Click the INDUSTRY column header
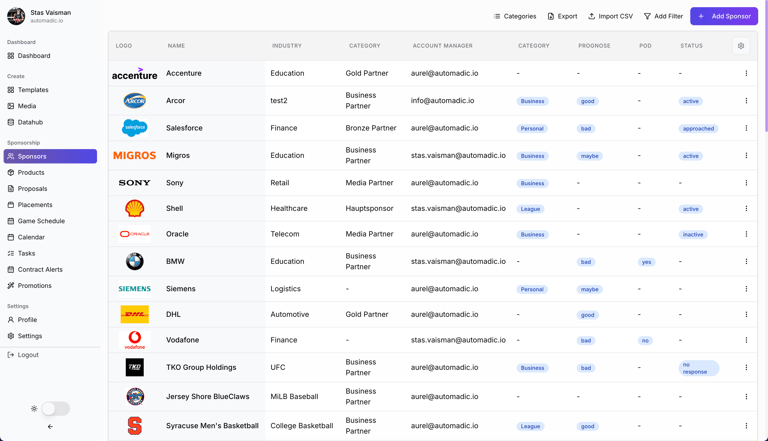This screenshot has height=441, width=768. coord(287,46)
